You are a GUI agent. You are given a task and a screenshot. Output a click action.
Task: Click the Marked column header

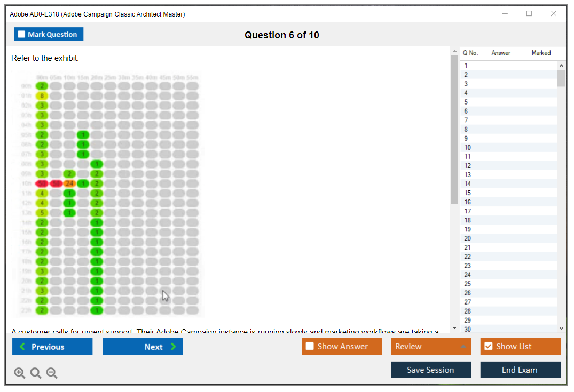[541, 53]
